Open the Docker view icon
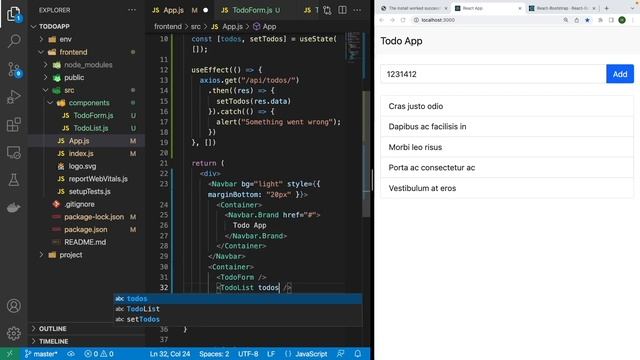This screenshot has width=640, height=360. (13, 207)
